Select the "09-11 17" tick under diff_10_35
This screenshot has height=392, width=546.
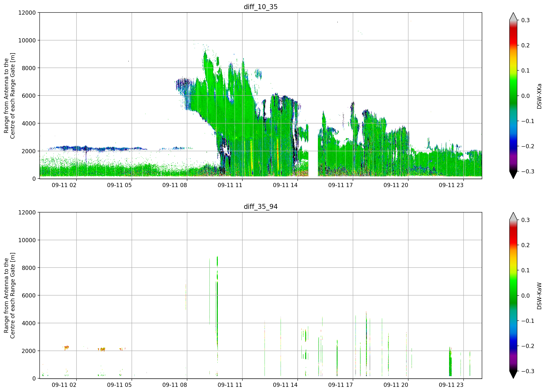[x=340, y=185]
